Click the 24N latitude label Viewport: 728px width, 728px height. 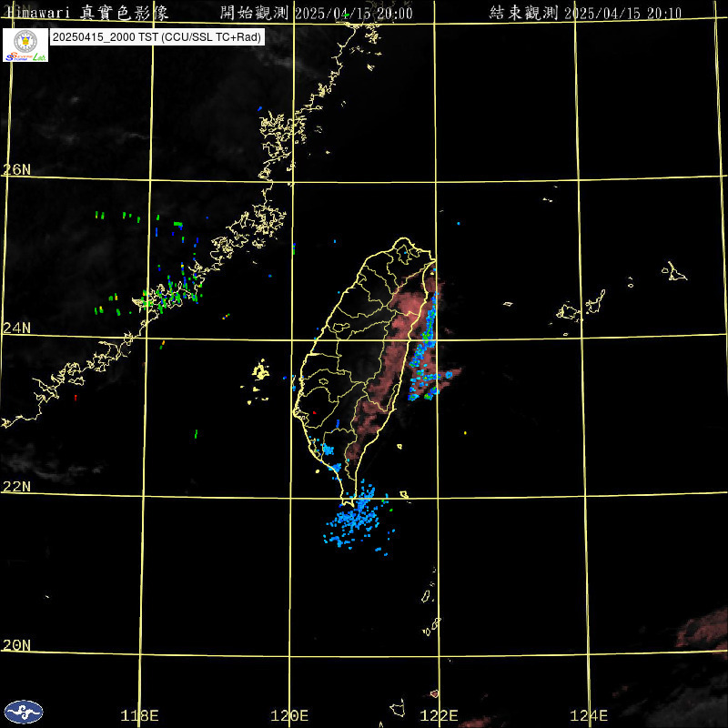(x=15, y=328)
